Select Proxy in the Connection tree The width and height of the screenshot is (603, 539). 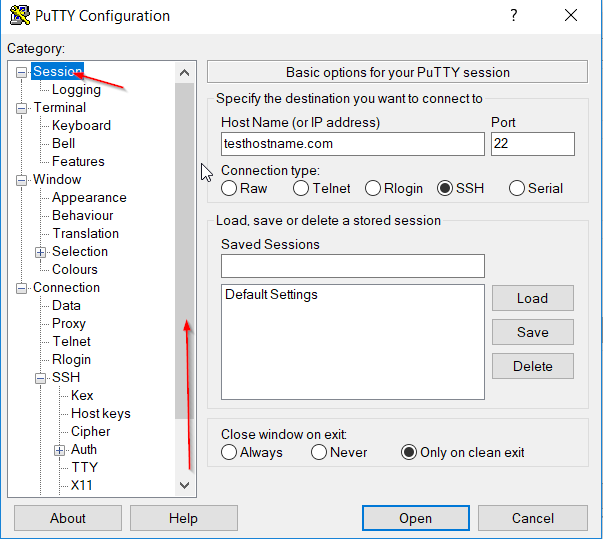pos(69,323)
